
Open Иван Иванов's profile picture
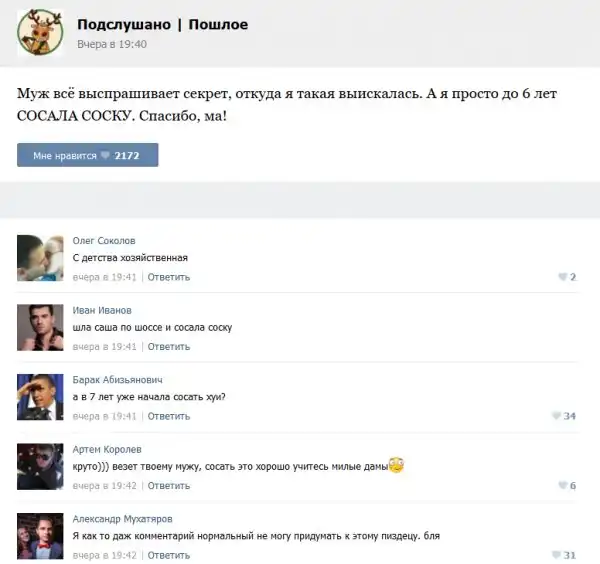40,328
